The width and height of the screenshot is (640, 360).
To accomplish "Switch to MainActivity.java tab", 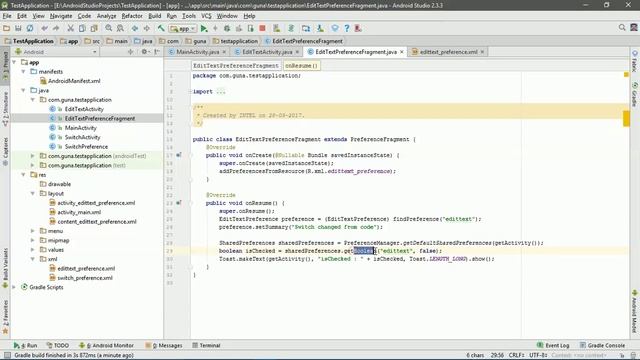I will coord(198,52).
